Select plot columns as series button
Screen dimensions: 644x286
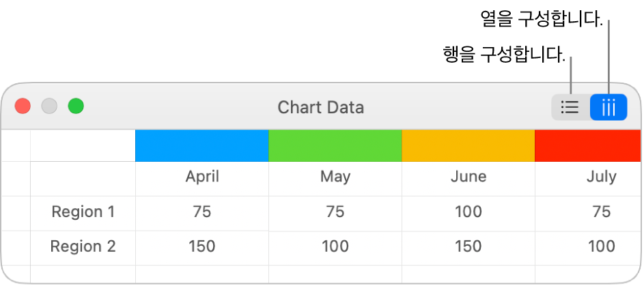pos(608,107)
